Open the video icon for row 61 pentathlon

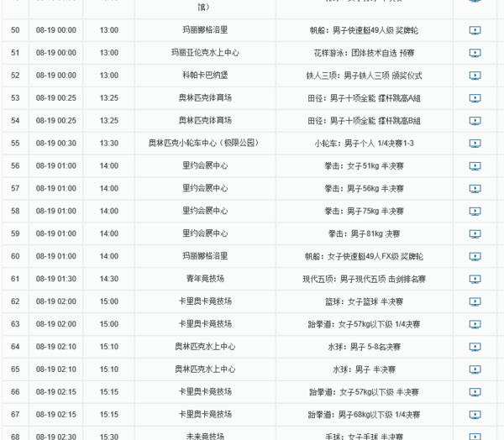pos(475,279)
